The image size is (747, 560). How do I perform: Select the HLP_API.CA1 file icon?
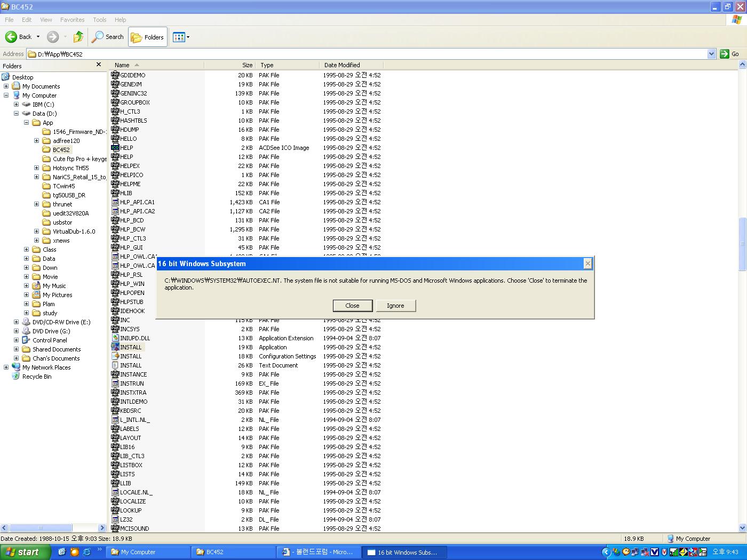pyautogui.click(x=115, y=202)
